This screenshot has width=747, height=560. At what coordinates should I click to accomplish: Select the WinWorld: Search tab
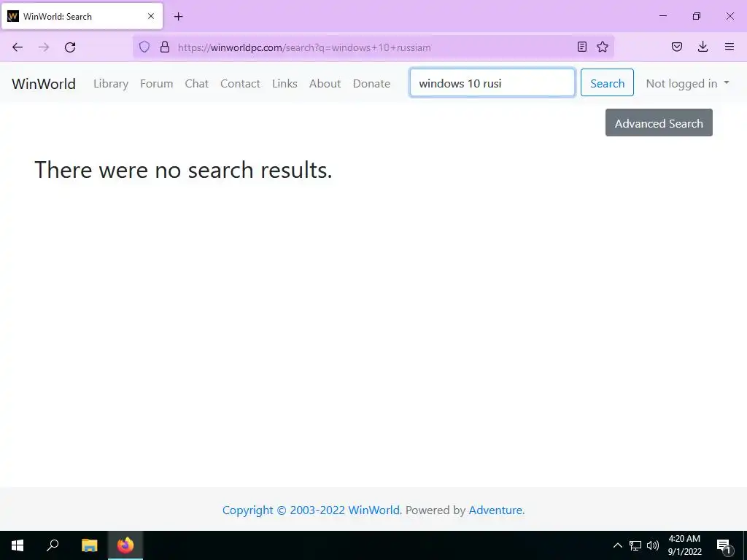point(82,16)
